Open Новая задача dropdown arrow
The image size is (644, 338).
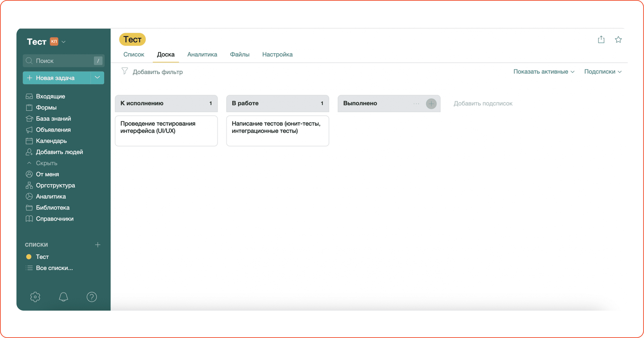tap(97, 78)
